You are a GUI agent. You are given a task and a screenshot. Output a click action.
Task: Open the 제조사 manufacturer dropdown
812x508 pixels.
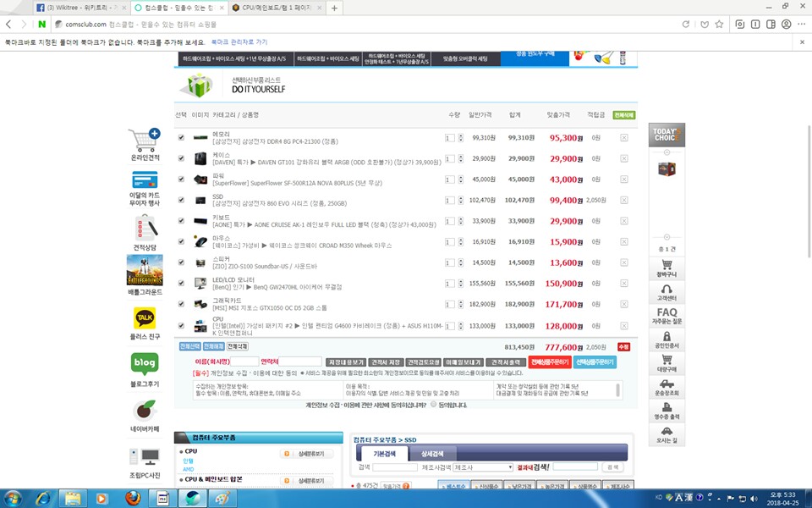[483, 467]
